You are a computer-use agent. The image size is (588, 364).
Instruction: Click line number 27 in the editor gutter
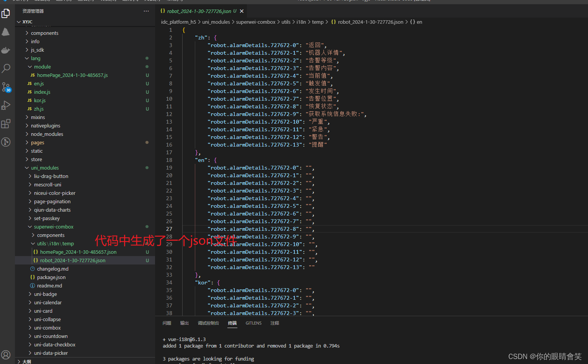[169, 229]
